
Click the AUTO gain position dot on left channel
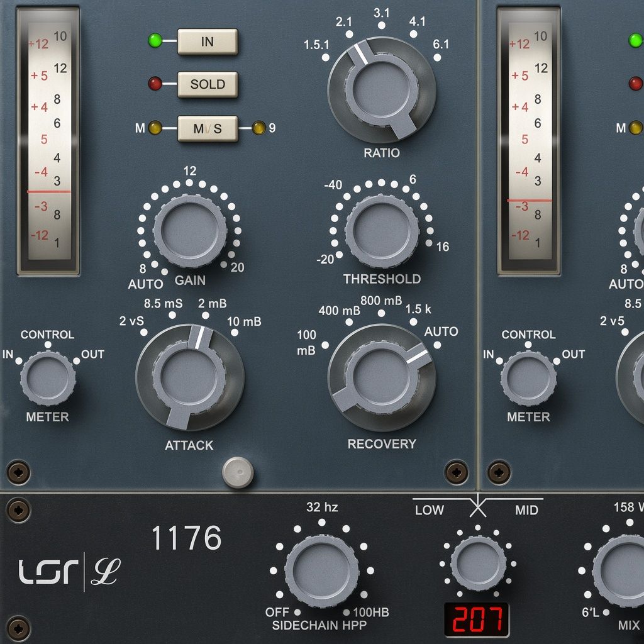coord(164,272)
